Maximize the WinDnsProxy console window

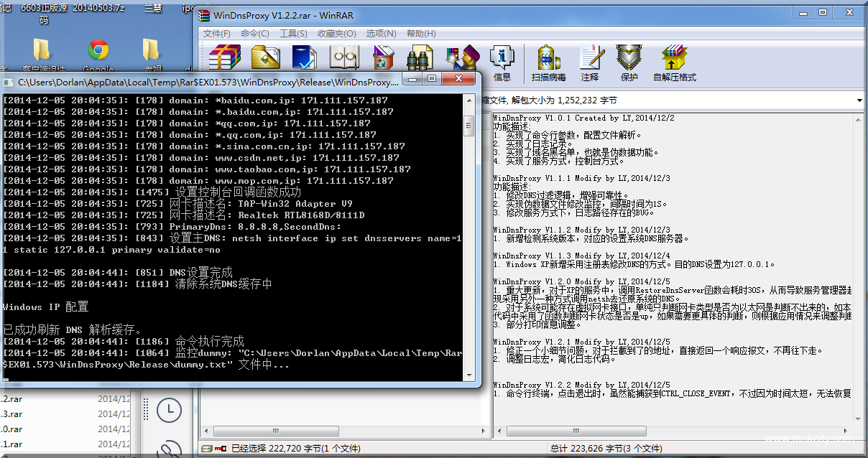[x=432, y=78]
